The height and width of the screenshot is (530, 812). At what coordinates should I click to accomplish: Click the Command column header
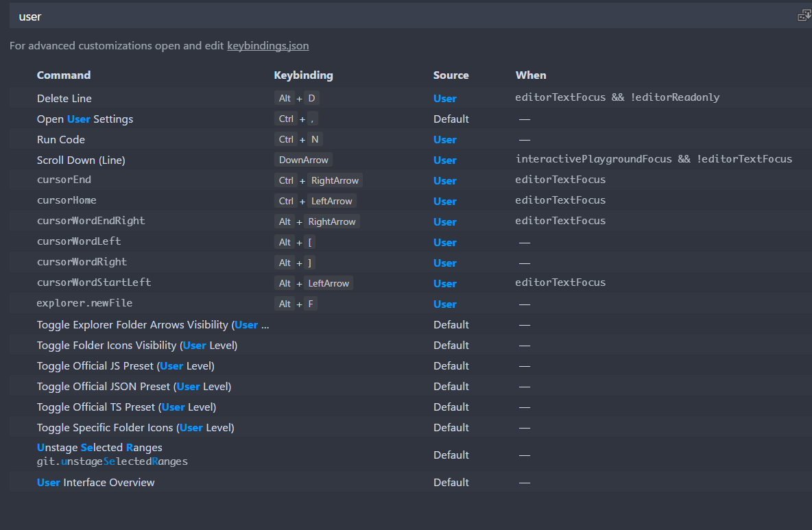tap(63, 75)
